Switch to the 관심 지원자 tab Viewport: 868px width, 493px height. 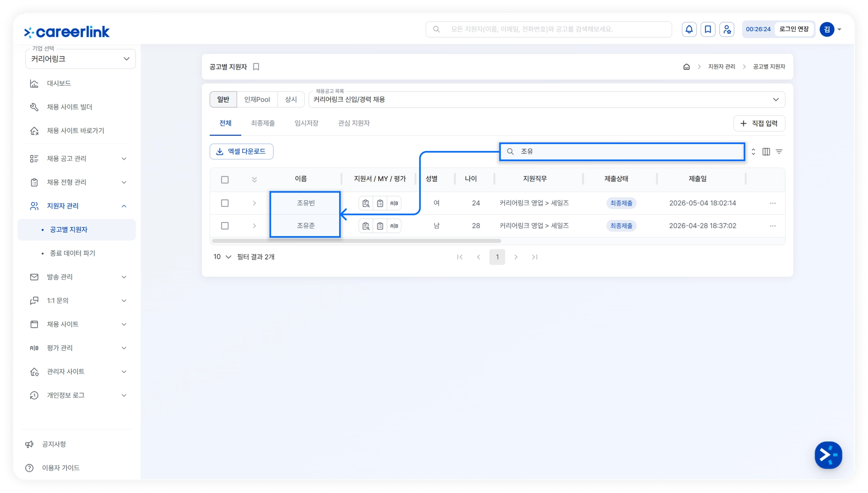pyautogui.click(x=354, y=123)
